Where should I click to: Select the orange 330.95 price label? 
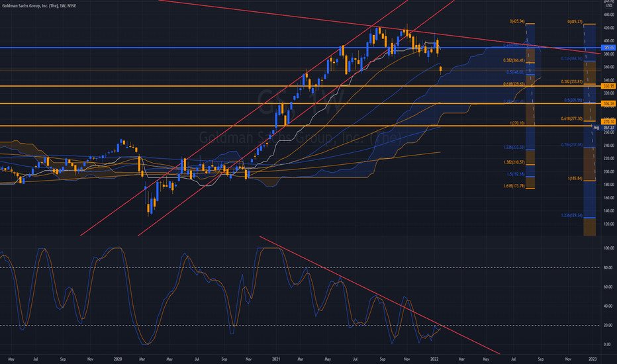[x=609, y=86]
